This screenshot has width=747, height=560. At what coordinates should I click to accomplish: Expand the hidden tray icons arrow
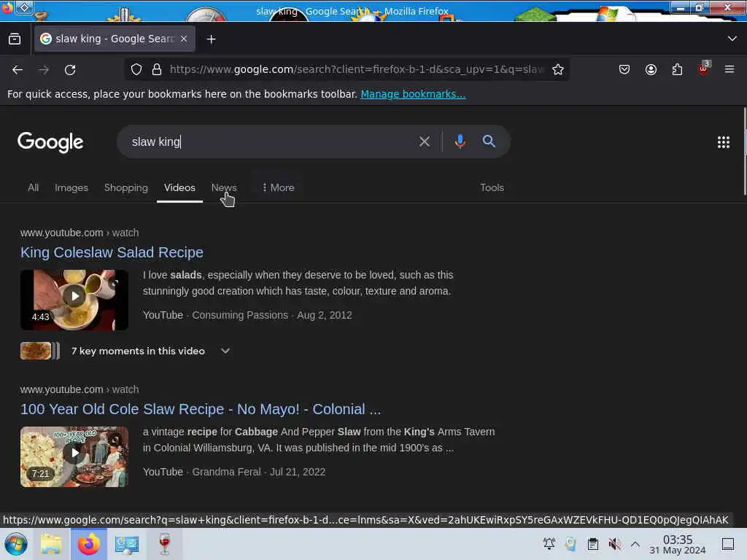point(635,544)
